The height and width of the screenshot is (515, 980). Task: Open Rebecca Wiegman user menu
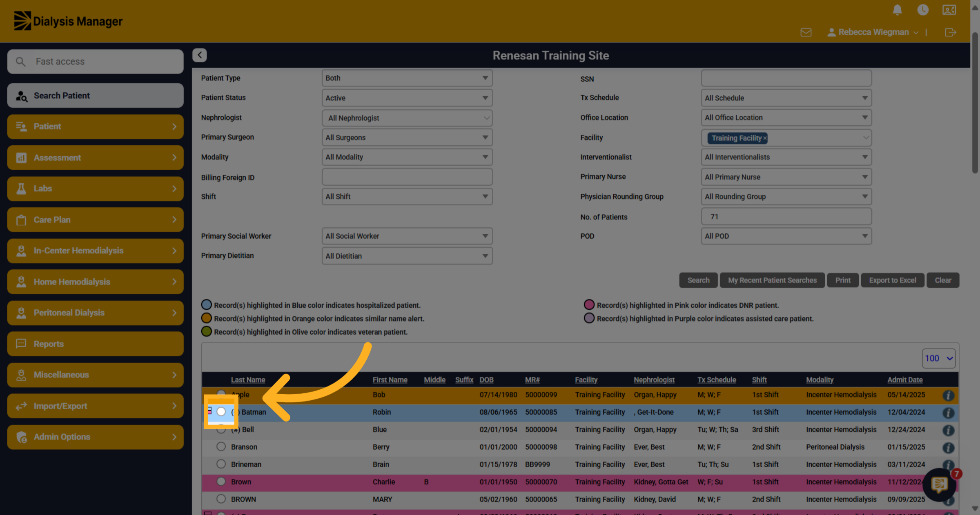(x=873, y=32)
